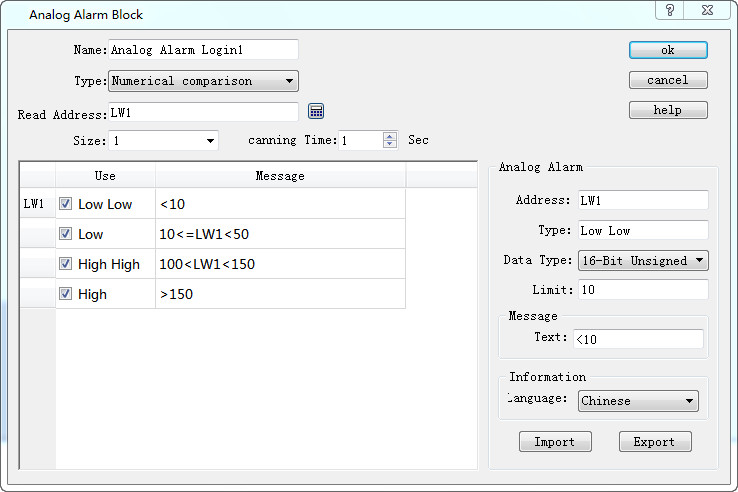Click the Analog Alarm Address field
738x492 pixels.
coord(643,200)
